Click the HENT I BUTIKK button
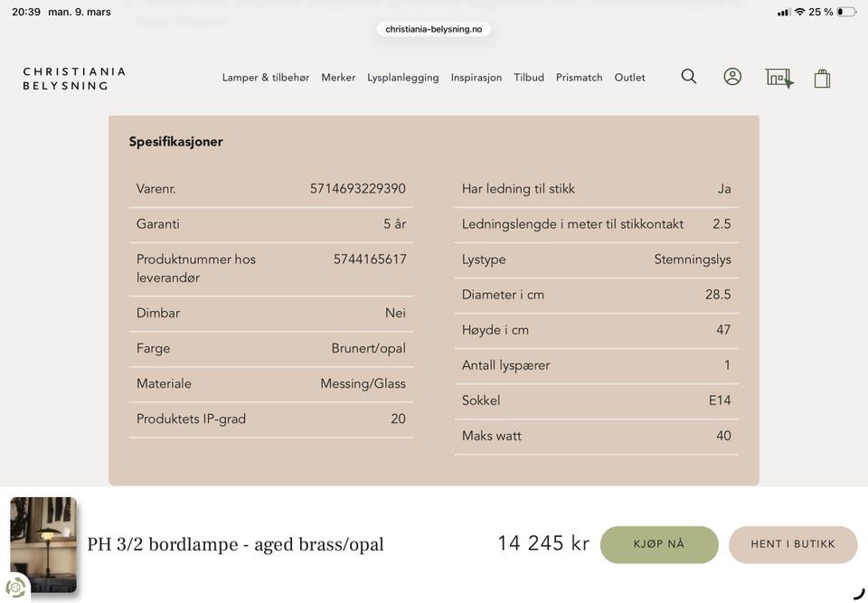 point(793,544)
